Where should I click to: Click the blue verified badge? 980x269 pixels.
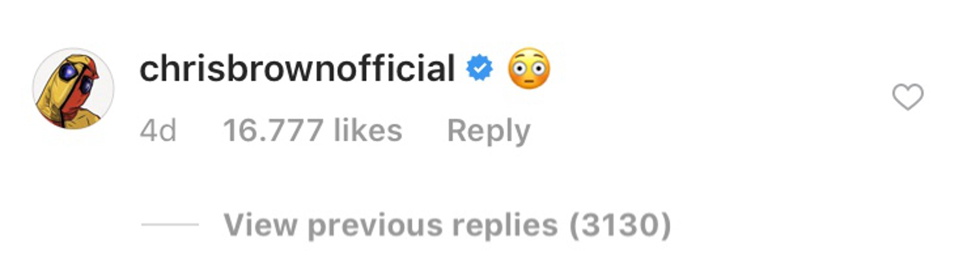coord(480,68)
